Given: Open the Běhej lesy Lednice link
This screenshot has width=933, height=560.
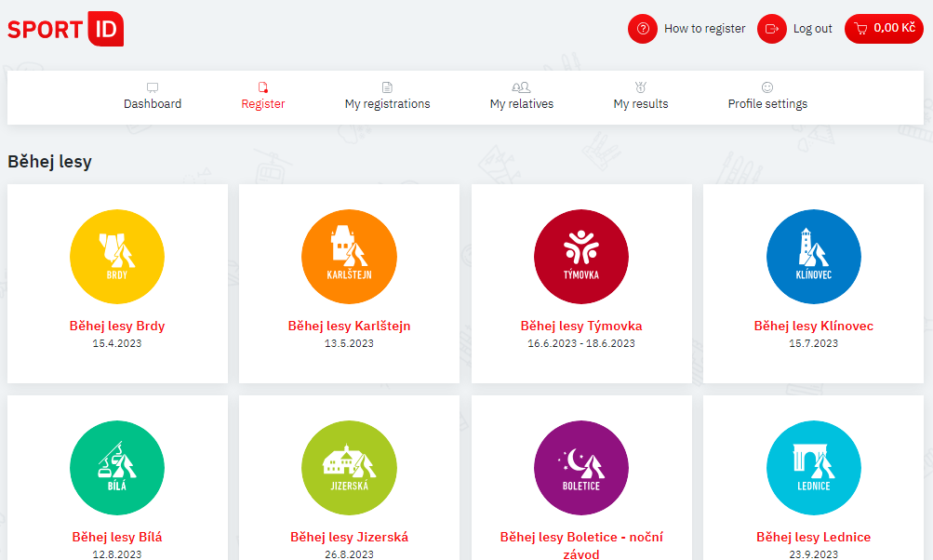Looking at the screenshot, I should pyautogui.click(x=813, y=537).
